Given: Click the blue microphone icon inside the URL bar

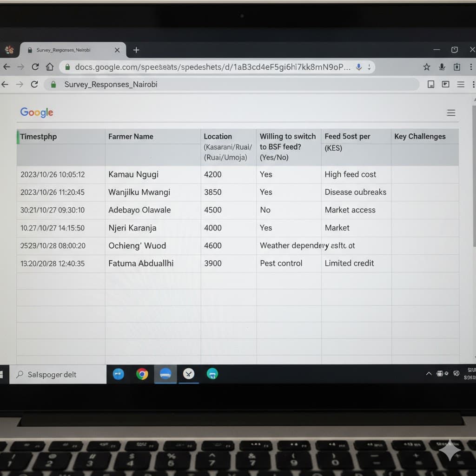Looking at the screenshot, I should [358, 67].
